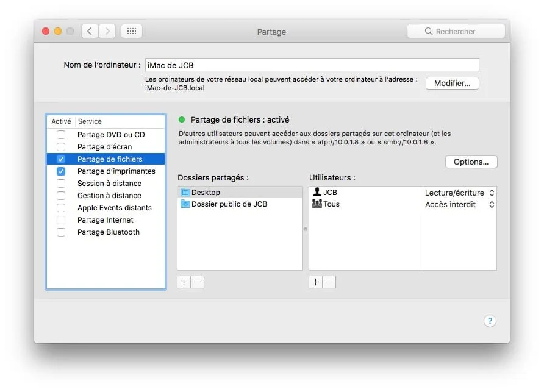Select user JCB in Utilisateurs list
The height and width of the screenshot is (392, 544).
point(365,192)
